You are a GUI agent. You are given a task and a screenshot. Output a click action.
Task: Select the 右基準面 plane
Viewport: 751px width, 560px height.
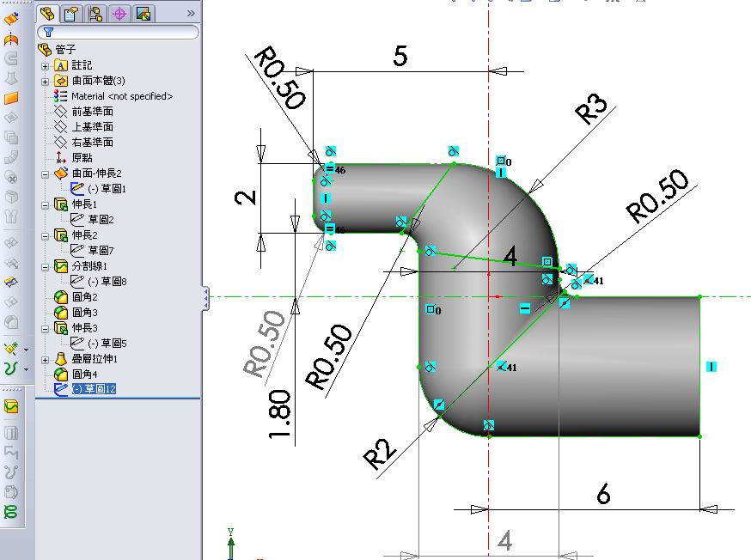click(84, 143)
